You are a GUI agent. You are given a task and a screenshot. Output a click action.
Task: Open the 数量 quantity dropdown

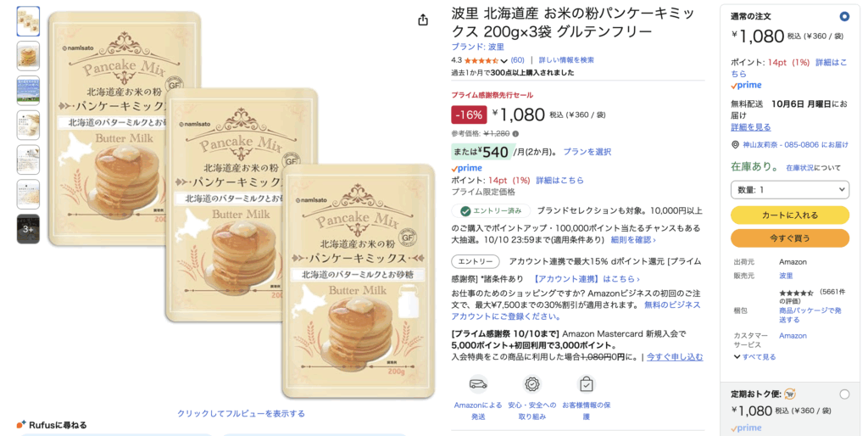click(x=789, y=189)
